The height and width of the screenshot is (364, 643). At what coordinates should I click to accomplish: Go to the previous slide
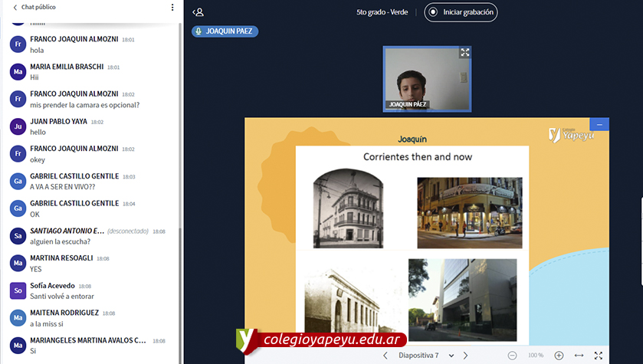coord(385,356)
